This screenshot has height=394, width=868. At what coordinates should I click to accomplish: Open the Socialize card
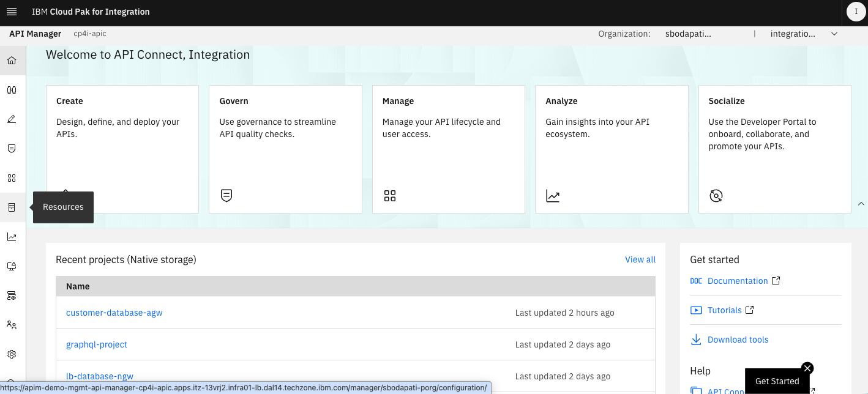coord(775,149)
